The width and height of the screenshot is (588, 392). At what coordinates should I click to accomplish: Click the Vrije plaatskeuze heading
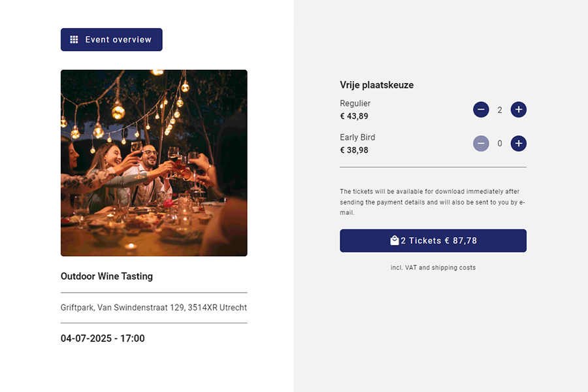click(x=376, y=85)
